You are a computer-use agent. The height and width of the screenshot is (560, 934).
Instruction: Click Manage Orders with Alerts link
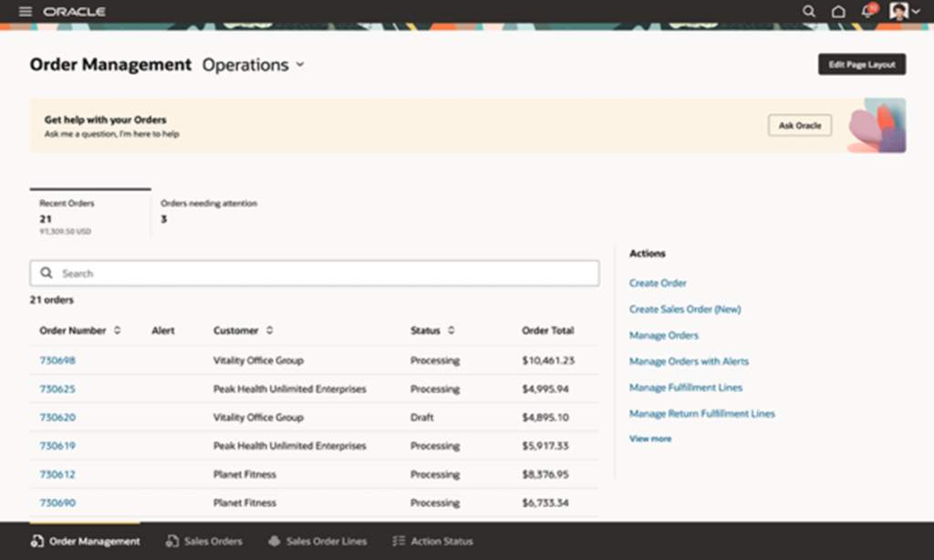(689, 361)
